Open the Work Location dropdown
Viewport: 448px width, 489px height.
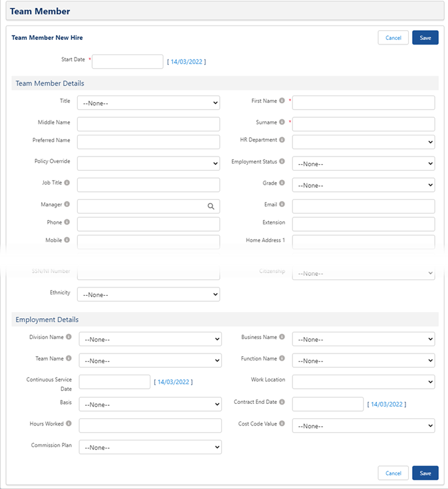pyautogui.click(x=363, y=382)
